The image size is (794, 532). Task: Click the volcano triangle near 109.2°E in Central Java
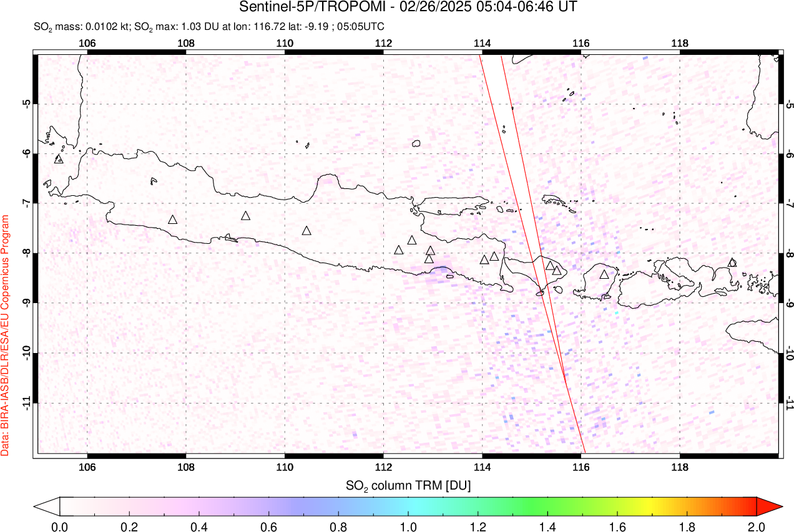pos(246,216)
